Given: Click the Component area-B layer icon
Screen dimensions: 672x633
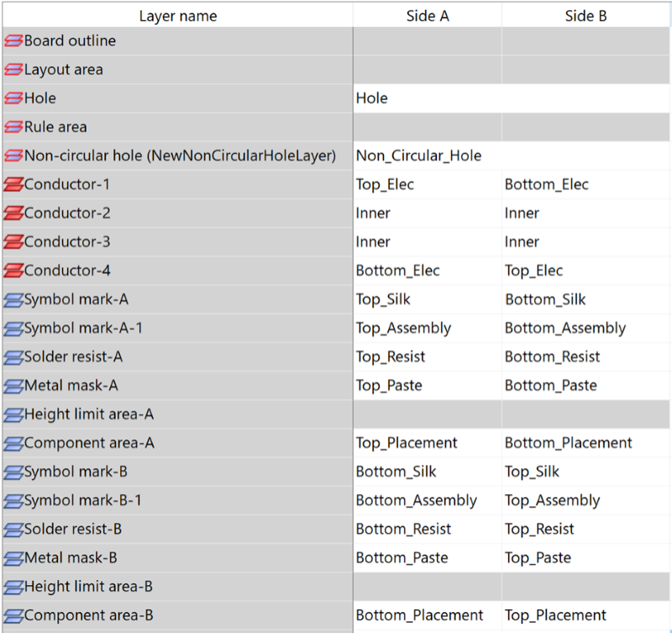Looking at the screenshot, I should (x=13, y=615).
